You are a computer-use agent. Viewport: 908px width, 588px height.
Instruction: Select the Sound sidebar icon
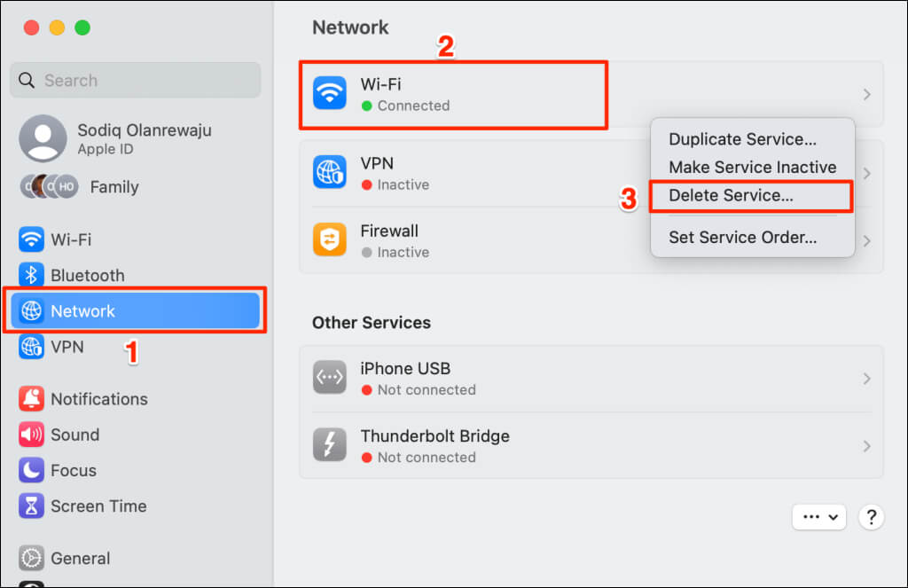click(31, 435)
